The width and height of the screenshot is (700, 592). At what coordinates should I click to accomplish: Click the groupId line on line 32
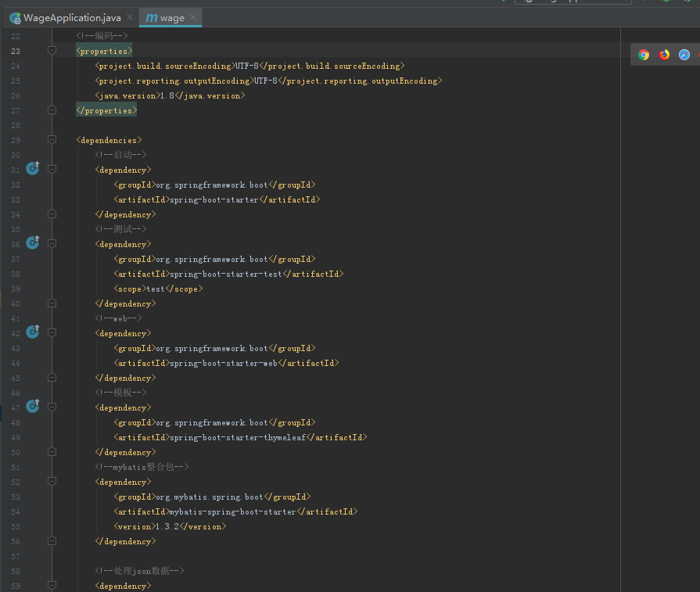point(214,185)
